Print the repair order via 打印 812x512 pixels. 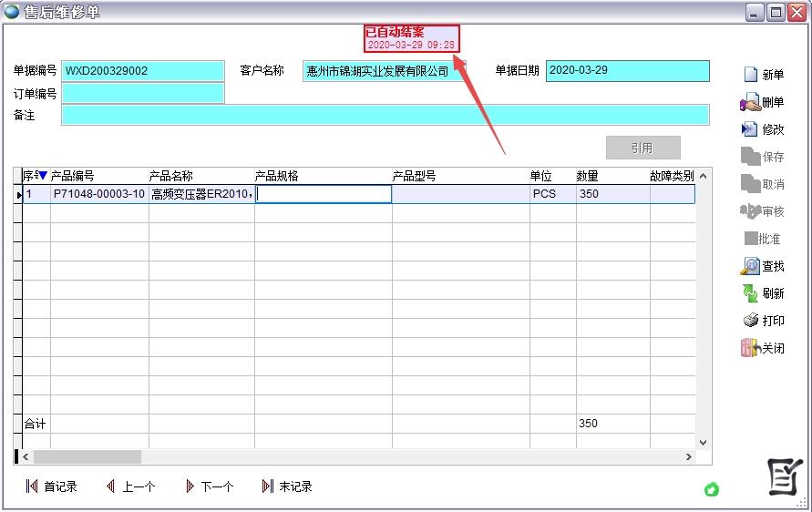coord(750,321)
